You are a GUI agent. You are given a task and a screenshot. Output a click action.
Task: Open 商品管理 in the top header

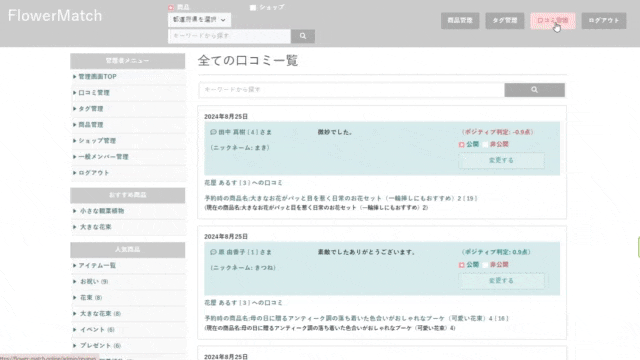pos(460,20)
